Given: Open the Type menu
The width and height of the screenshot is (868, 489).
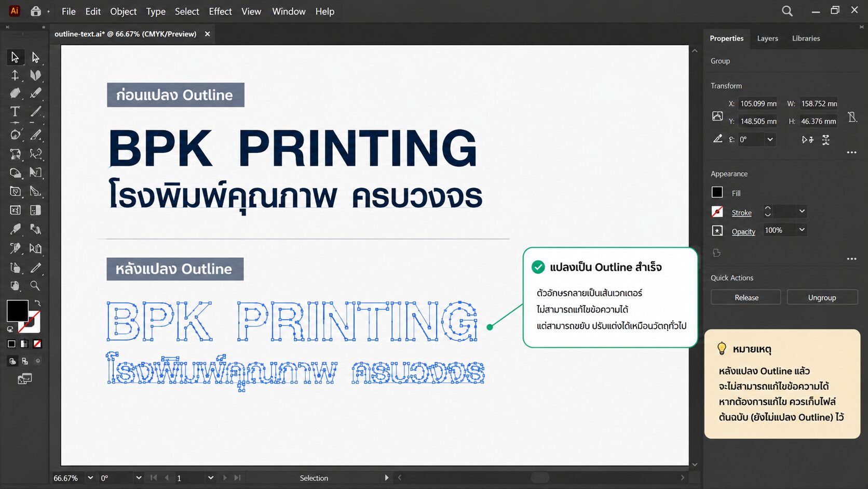Looking at the screenshot, I should 156,11.
